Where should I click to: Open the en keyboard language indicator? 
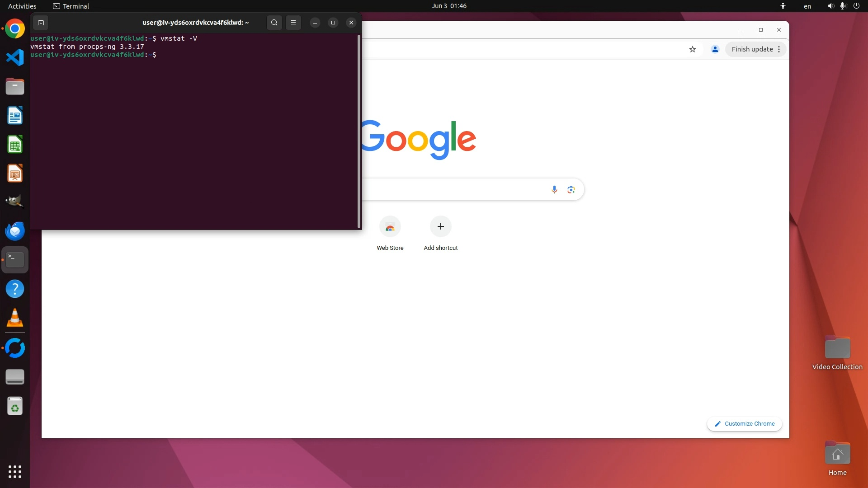[807, 6]
